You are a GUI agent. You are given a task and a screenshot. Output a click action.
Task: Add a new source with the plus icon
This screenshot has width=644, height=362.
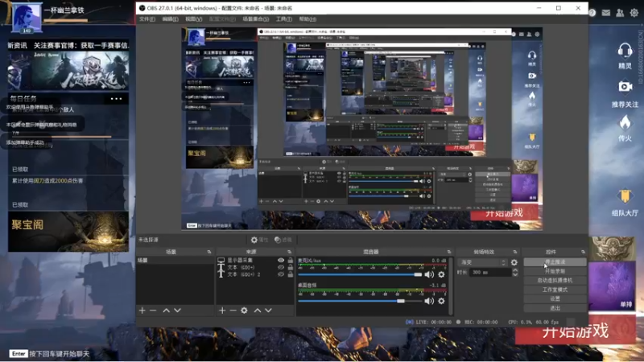(222, 311)
